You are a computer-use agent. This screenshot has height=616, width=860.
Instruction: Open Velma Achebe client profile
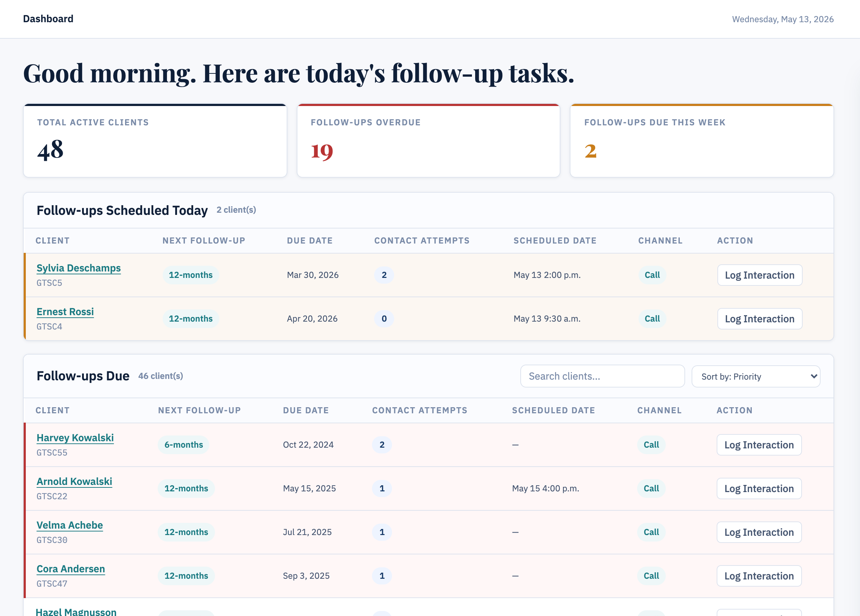point(70,525)
